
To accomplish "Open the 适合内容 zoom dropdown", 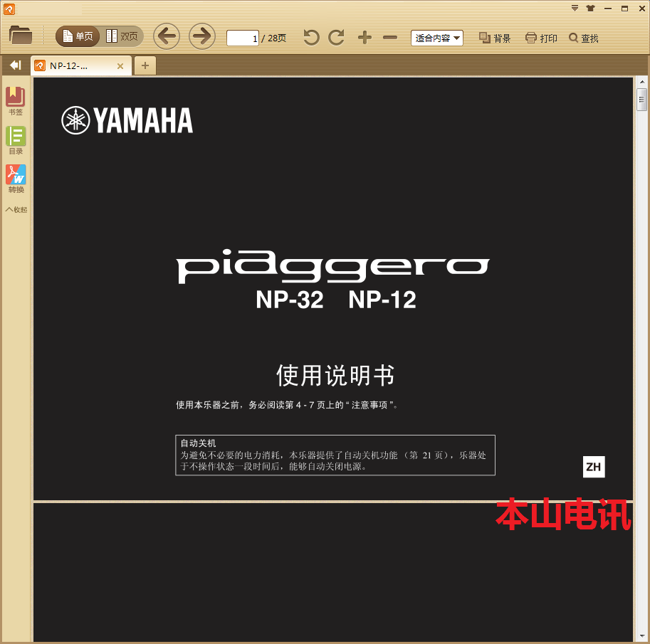I will (437, 38).
